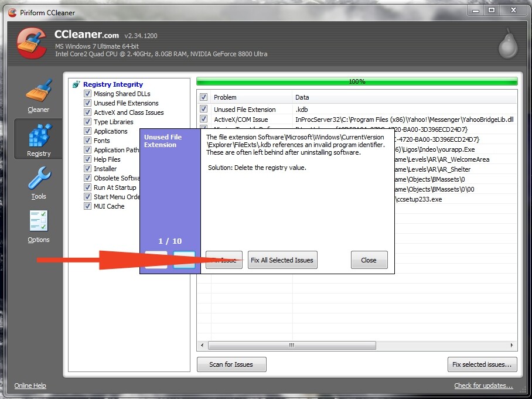Click Fix All Selected Issues button

[x=282, y=260]
